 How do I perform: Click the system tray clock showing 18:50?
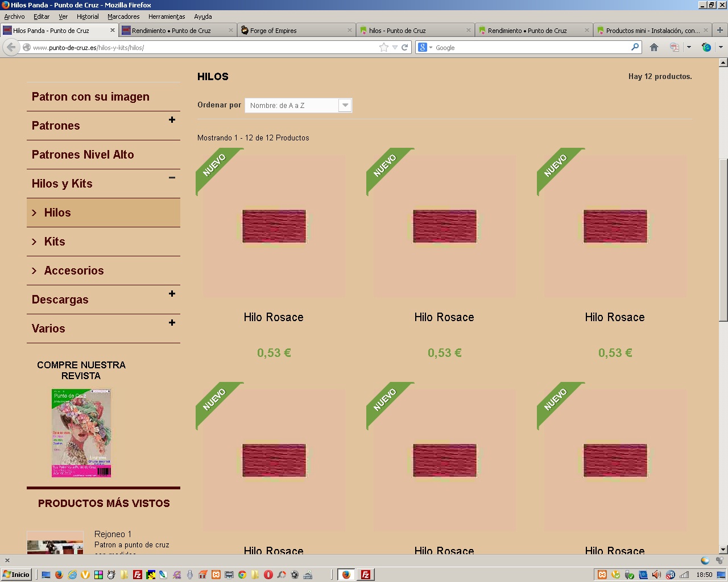click(x=704, y=575)
